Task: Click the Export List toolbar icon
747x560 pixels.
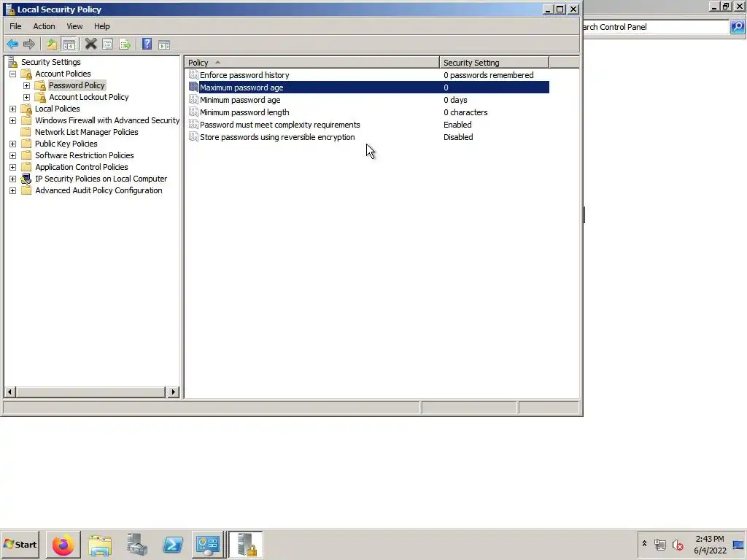Action: 125,44
